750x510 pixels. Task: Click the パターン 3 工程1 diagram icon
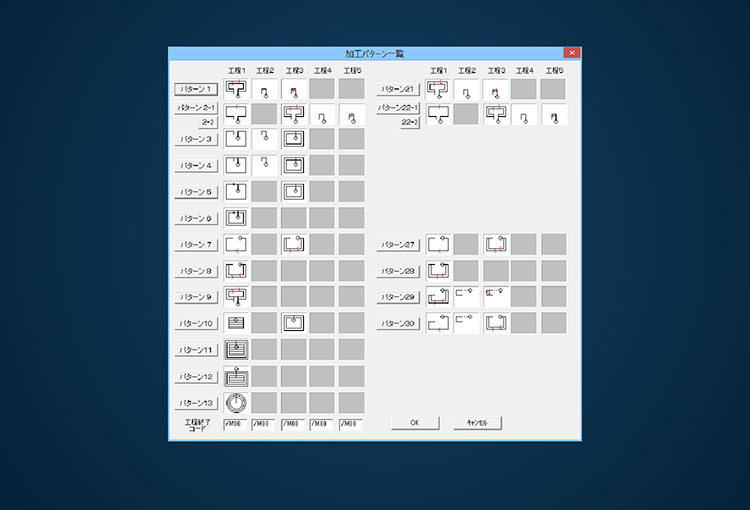[x=236, y=139]
